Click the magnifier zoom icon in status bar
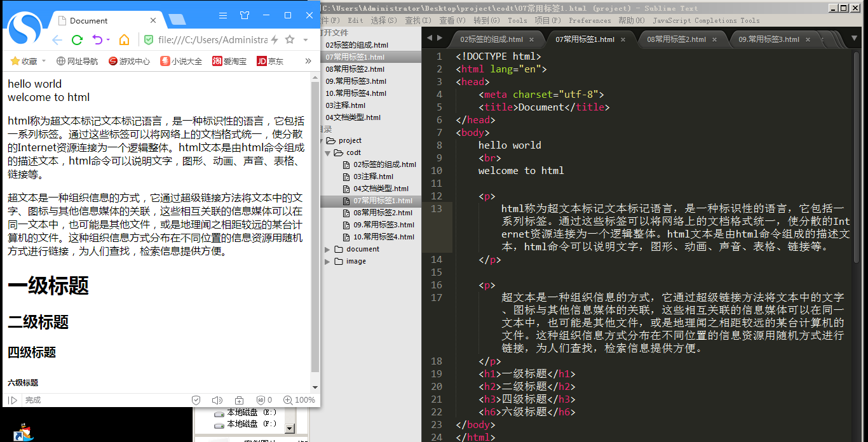Viewport: 868px width, 442px height. [287, 400]
